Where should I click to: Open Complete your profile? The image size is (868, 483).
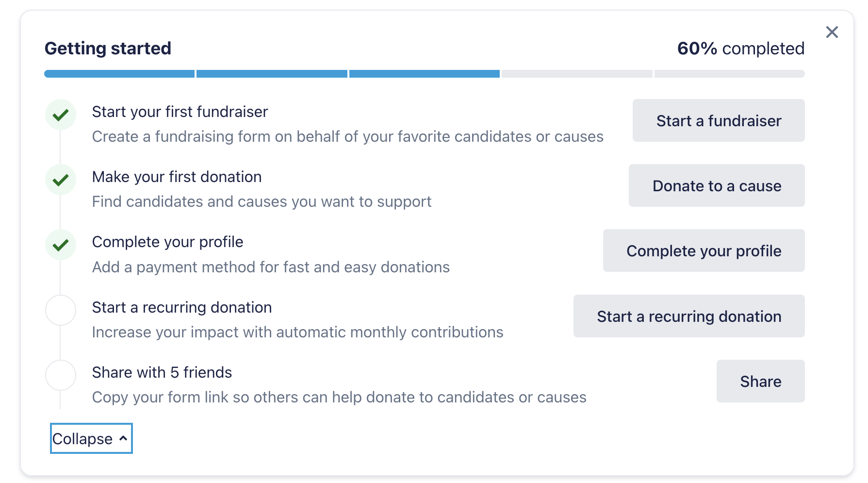click(x=704, y=250)
